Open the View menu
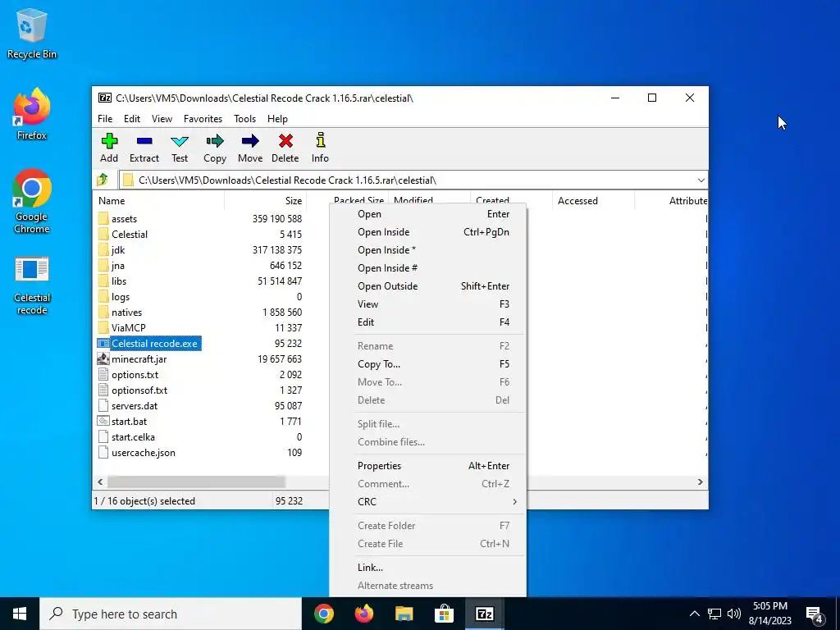 (x=162, y=119)
